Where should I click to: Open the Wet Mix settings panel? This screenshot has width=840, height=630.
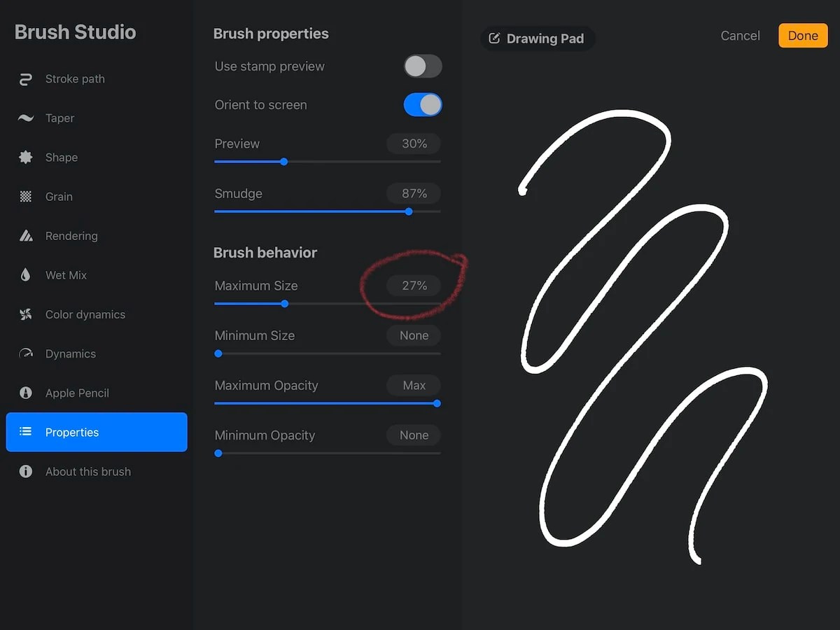[25, 275]
